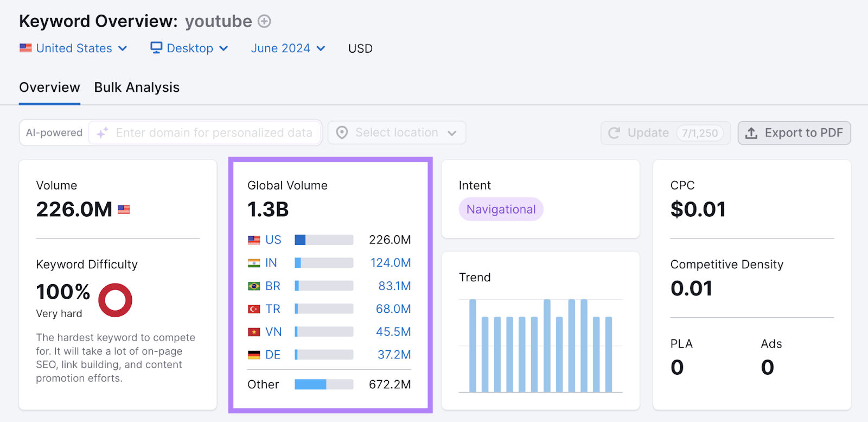Open the United States country dropdown

[73, 48]
